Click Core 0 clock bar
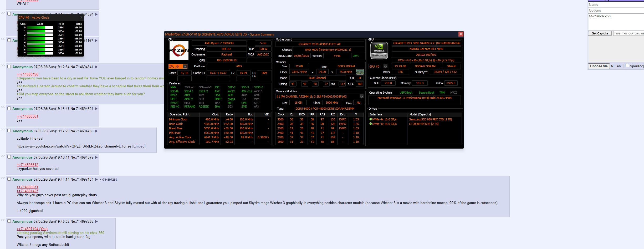 click(40, 27)
